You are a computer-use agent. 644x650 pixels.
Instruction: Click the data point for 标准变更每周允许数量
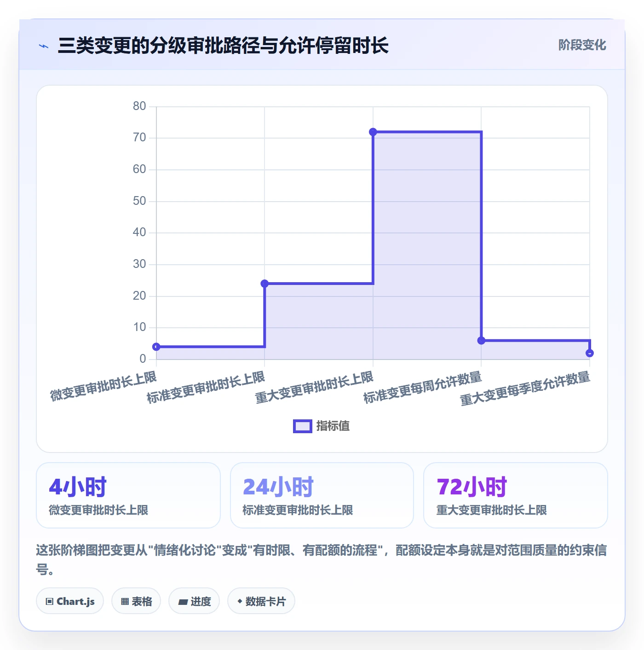click(x=481, y=341)
